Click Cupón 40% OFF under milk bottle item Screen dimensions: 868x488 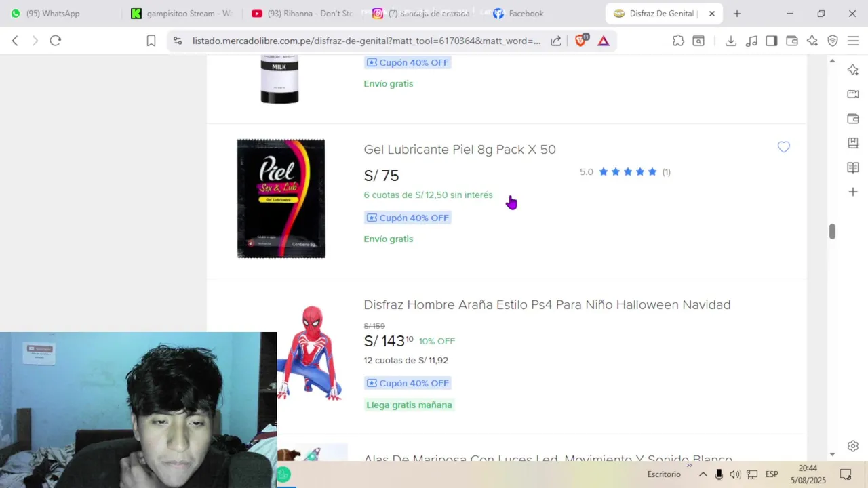(x=408, y=62)
